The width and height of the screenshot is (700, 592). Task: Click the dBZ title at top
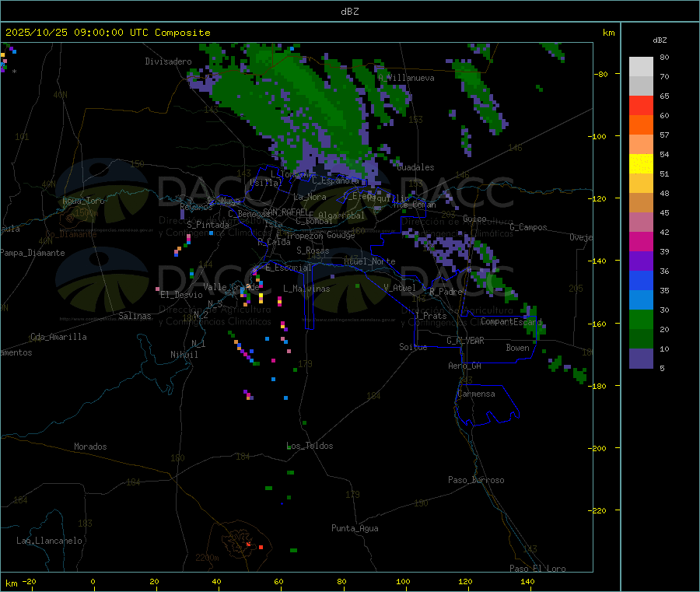click(349, 12)
